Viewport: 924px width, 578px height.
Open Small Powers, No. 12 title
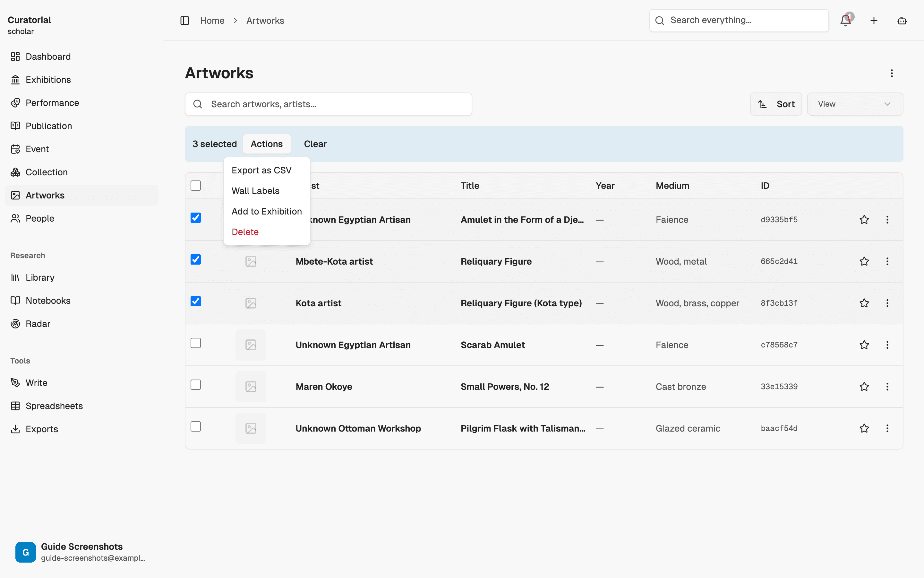click(505, 387)
